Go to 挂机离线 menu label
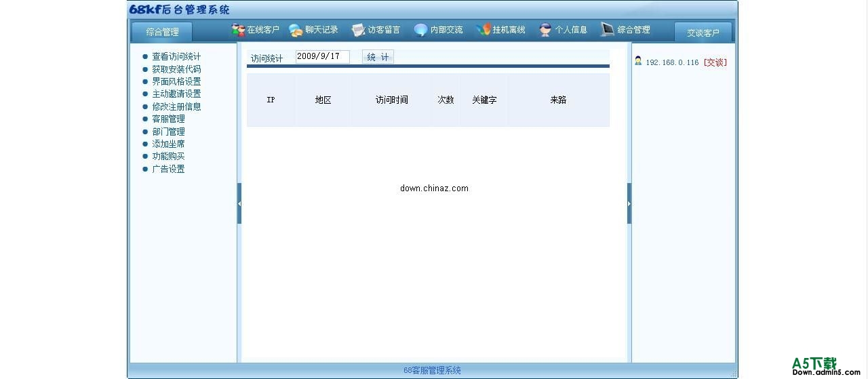Viewport: 868px width, 379px height. point(509,30)
